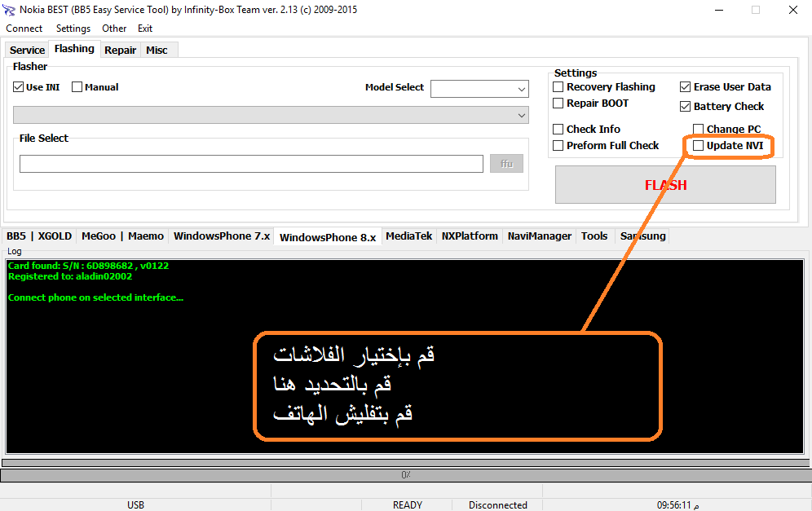Enable Recovery Flashing checkbox
Viewport: 812px width, 511px height.
pyautogui.click(x=558, y=87)
